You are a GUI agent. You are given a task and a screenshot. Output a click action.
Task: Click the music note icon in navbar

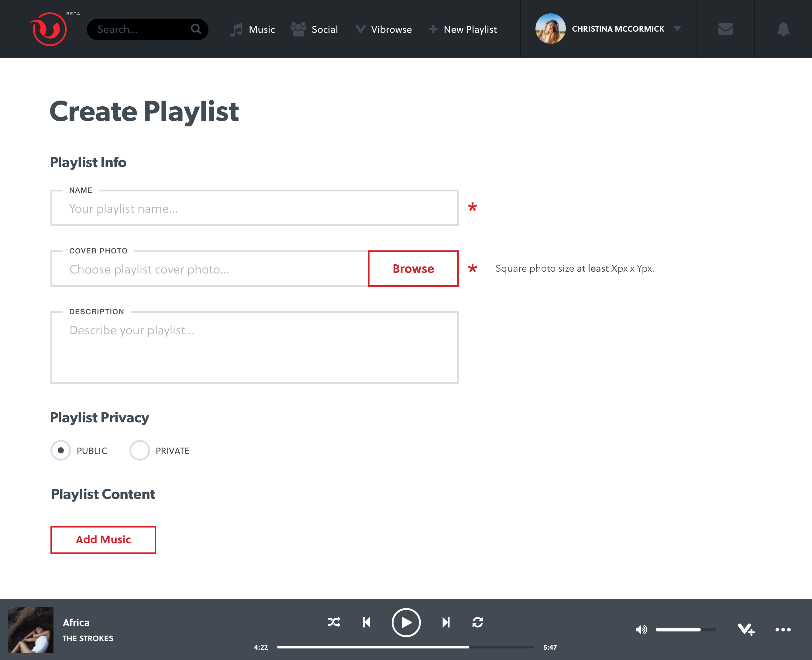point(236,29)
